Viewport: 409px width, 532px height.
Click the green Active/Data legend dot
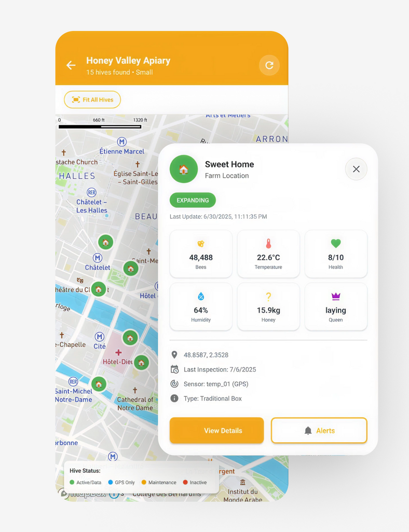coord(72,482)
